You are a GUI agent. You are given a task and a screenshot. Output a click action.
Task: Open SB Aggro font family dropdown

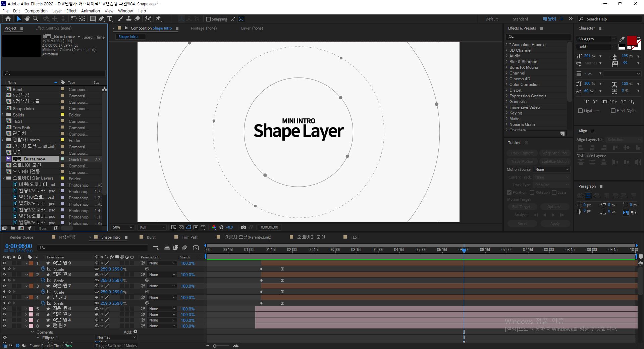coord(596,39)
